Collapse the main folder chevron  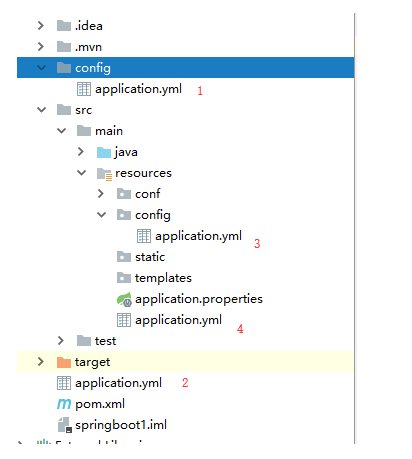(x=62, y=131)
